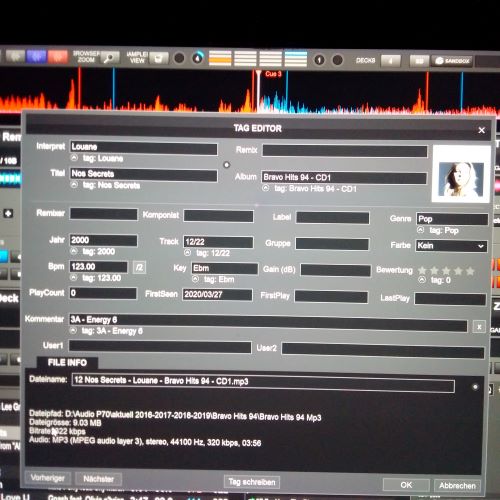Click the Jahr field showing 2000
The height and width of the screenshot is (500, 500).
click(x=103, y=240)
